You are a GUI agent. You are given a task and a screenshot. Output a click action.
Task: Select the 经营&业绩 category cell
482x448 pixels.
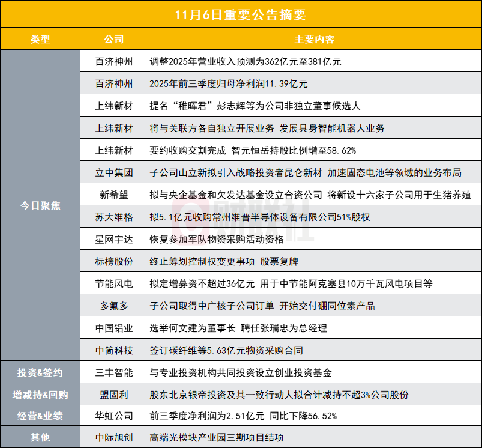40,416
